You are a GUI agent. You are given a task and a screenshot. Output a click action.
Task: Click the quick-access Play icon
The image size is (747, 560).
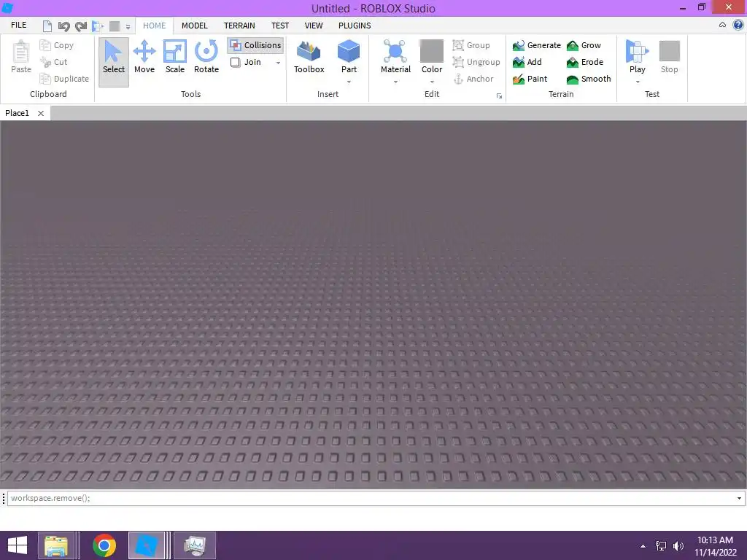click(x=98, y=26)
